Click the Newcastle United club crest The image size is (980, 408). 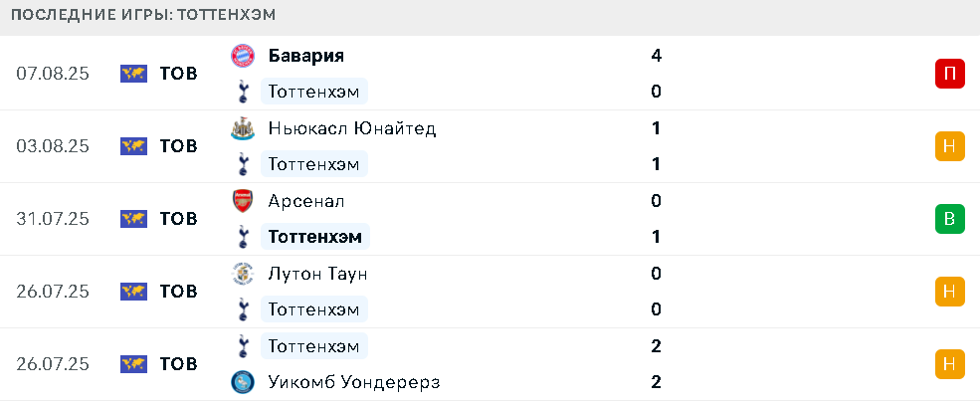point(243,128)
